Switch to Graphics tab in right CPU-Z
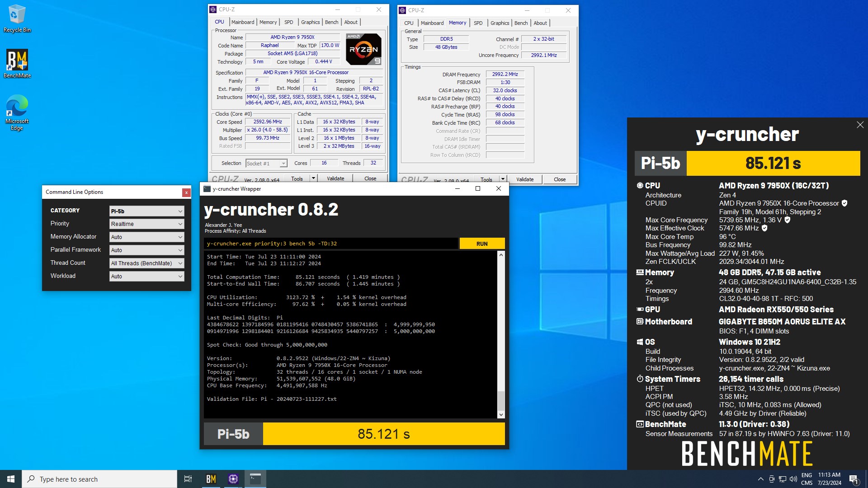Image resolution: width=868 pixels, height=488 pixels. pyautogui.click(x=500, y=23)
